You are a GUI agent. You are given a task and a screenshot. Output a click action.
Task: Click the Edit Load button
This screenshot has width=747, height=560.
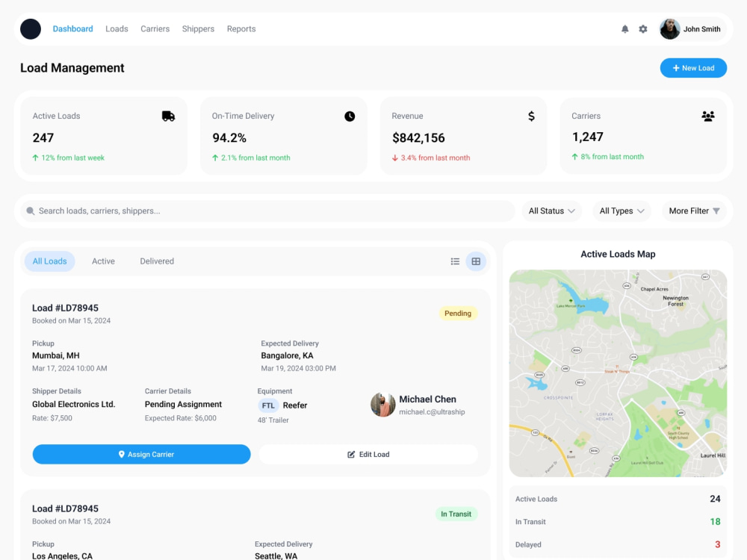[x=368, y=454]
